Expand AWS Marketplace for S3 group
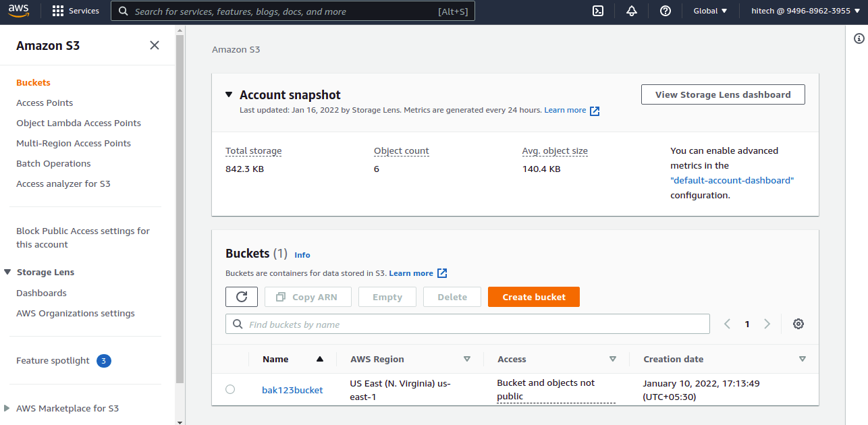 7,408
